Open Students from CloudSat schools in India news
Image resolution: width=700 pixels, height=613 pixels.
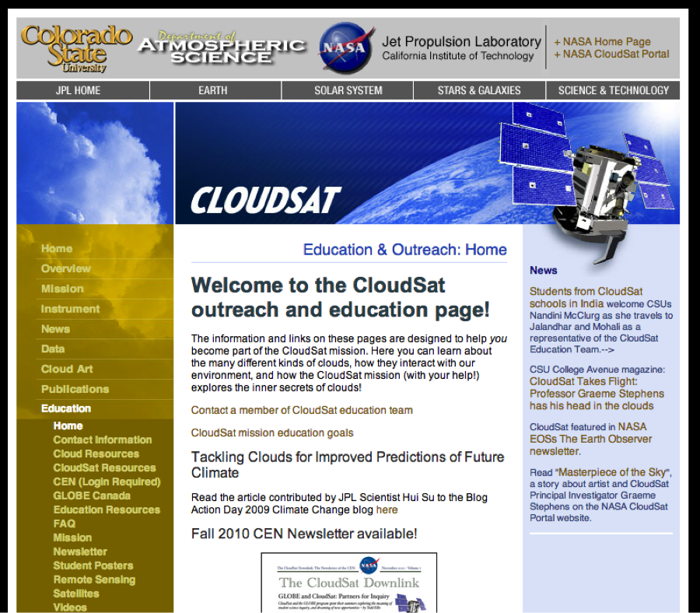coord(586,297)
